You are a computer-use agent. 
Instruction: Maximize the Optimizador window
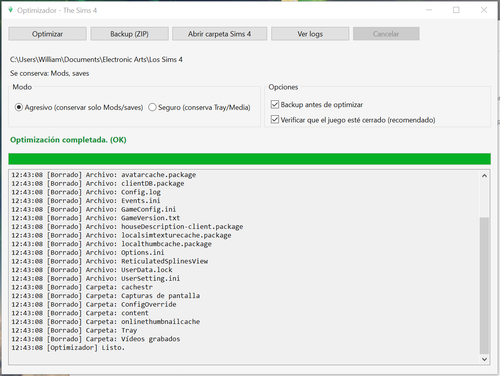pyautogui.click(x=456, y=10)
